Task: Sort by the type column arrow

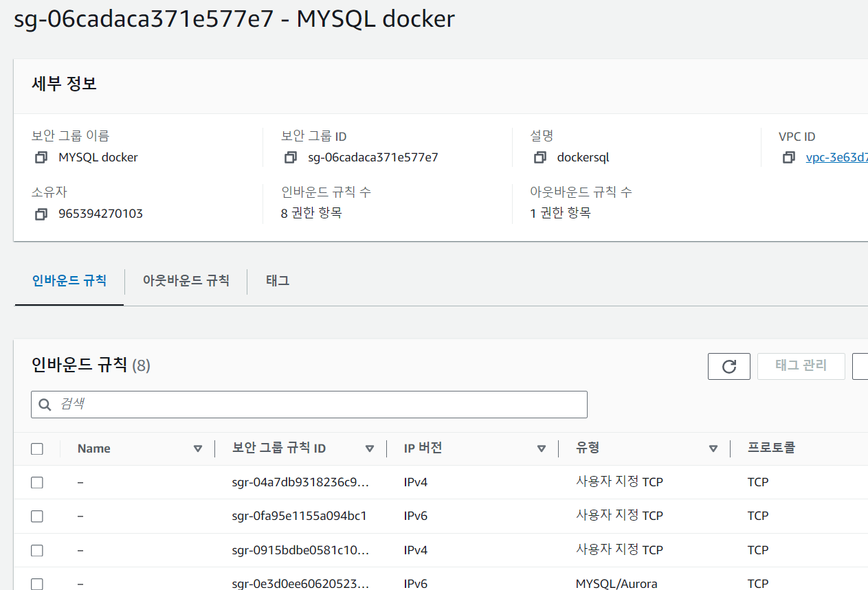Action: 713,449
